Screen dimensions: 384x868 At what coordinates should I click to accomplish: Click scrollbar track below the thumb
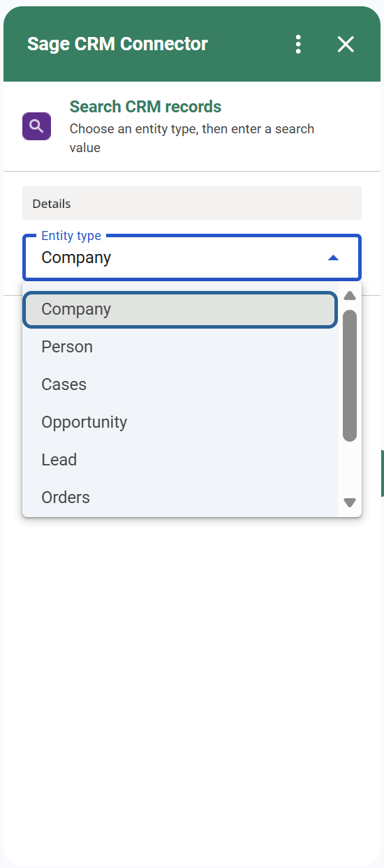click(350, 468)
